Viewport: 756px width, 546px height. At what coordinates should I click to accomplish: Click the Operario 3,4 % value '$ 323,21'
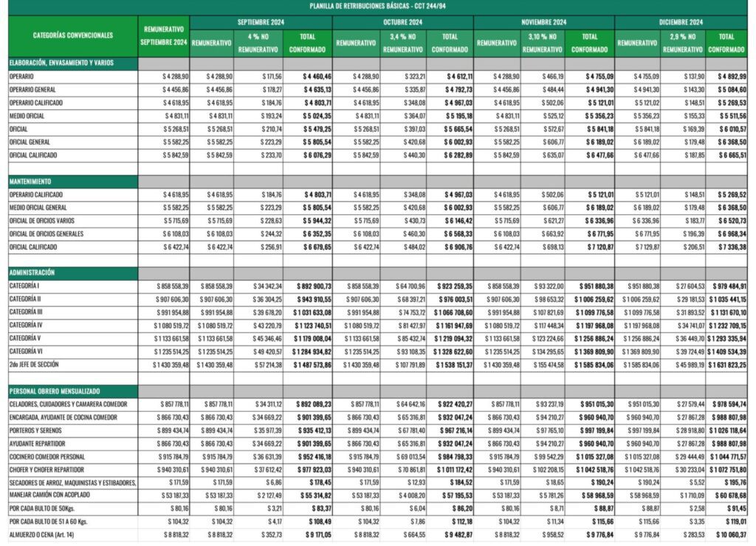coord(415,77)
